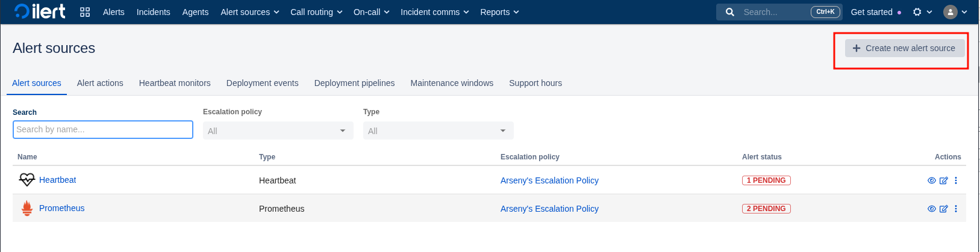Edit the Heartbeat alert source
This screenshot has width=980, height=252.
(943, 180)
